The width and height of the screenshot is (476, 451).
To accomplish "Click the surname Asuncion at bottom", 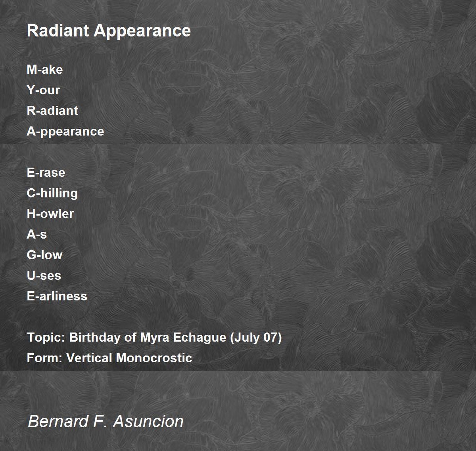I will click(148, 421).
